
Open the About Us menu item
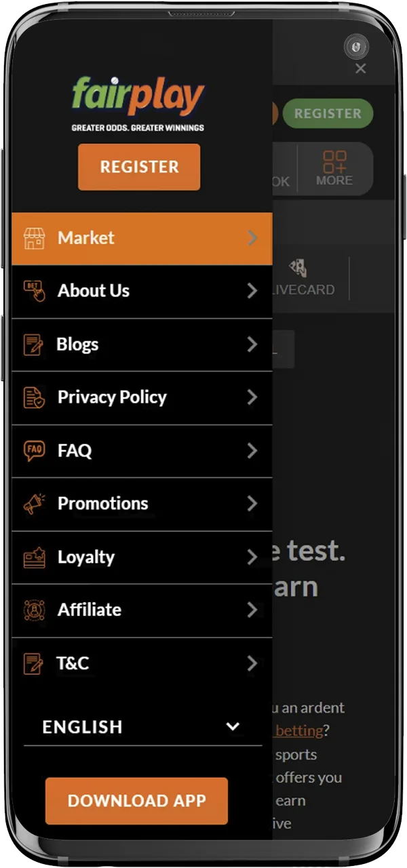[x=94, y=291]
